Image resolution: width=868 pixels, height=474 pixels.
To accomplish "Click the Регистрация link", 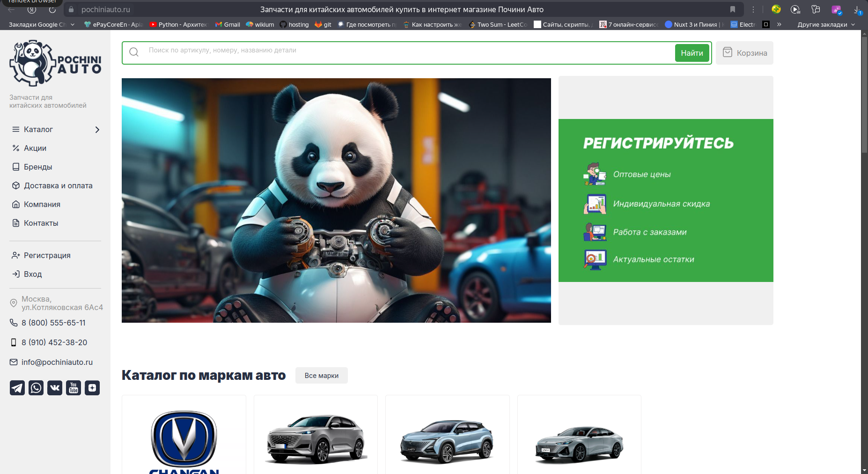I will 47,255.
